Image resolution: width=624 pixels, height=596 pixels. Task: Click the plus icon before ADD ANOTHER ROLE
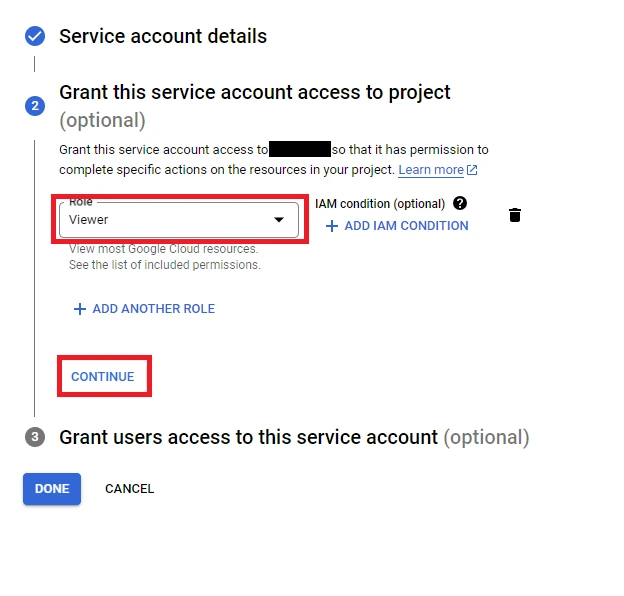[80, 309]
